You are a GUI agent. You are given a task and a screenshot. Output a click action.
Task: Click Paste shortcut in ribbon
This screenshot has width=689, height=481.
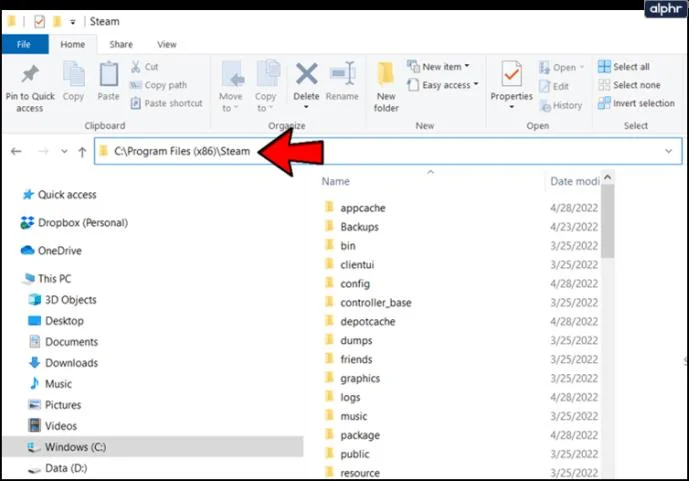(x=167, y=104)
